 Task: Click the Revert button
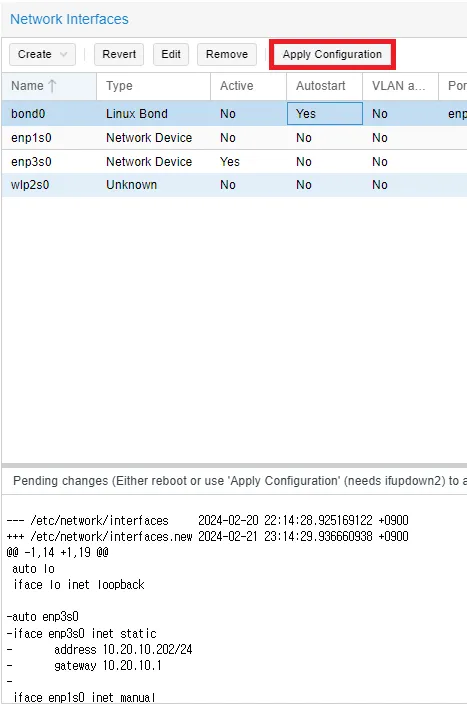coord(119,54)
